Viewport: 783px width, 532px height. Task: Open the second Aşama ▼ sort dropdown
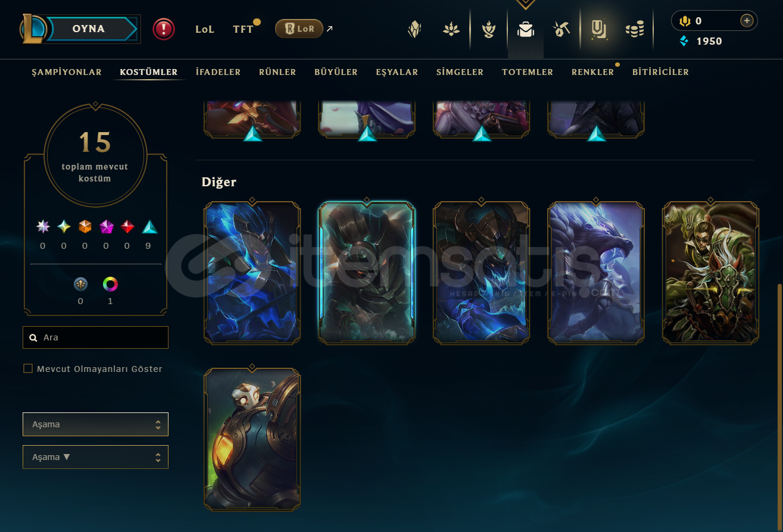[x=95, y=457]
